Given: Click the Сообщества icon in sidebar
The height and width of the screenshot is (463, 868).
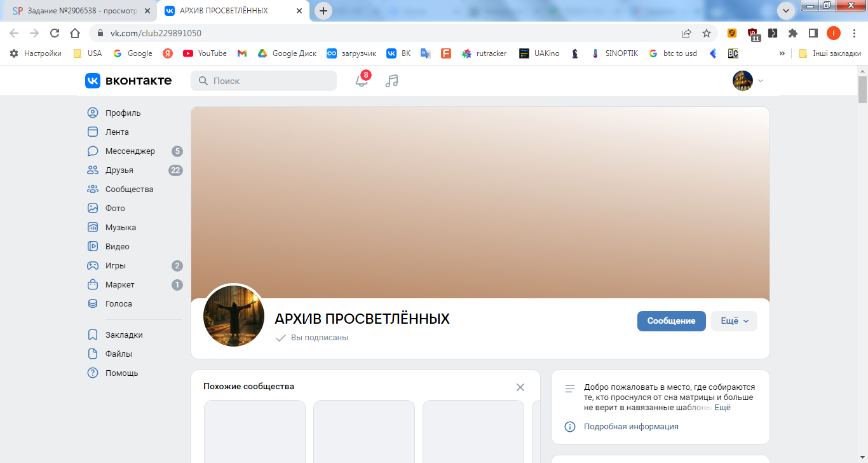Looking at the screenshot, I should 93,190.
